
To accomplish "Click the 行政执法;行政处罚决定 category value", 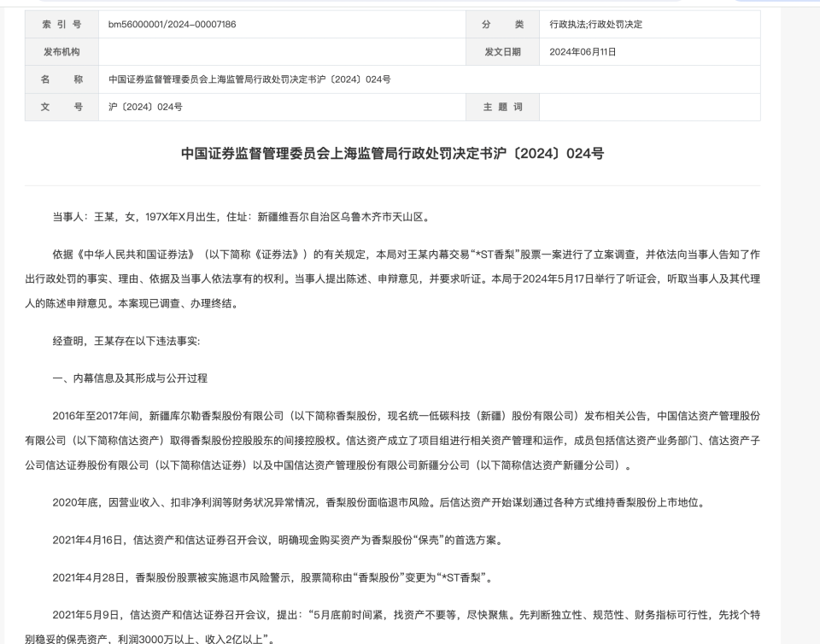I will tap(595, 24).
